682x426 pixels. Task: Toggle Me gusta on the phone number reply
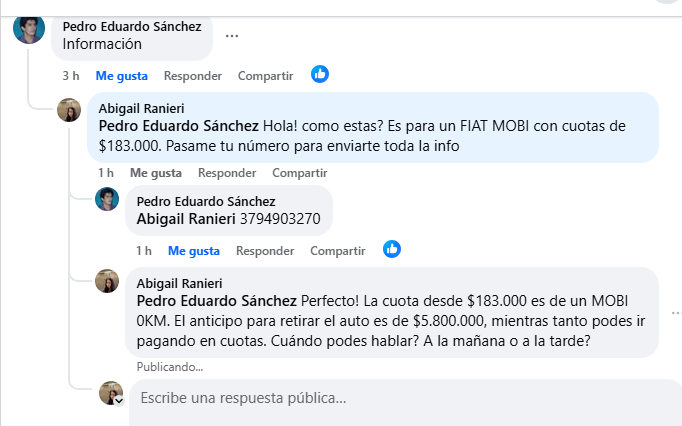pyautogui.click(x=194, y=250)
